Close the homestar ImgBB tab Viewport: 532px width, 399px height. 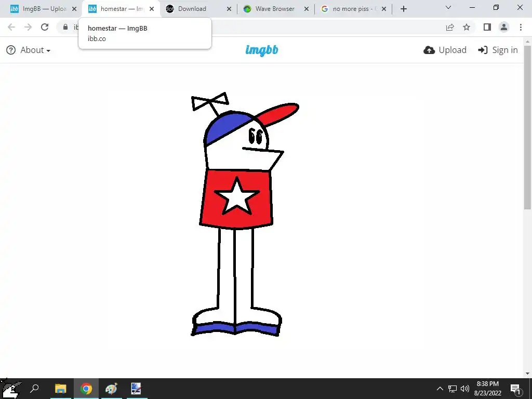pos(152,9)
